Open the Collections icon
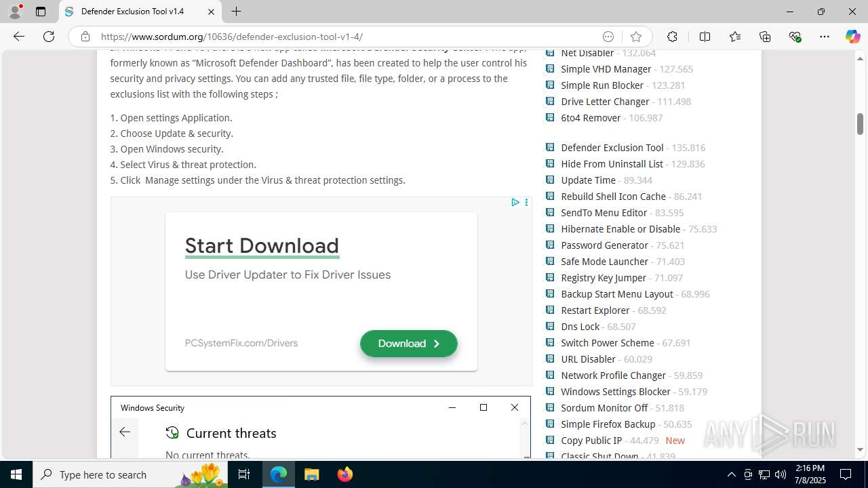The width and height of the screenshot is (868, 488). tap(765, 37)
